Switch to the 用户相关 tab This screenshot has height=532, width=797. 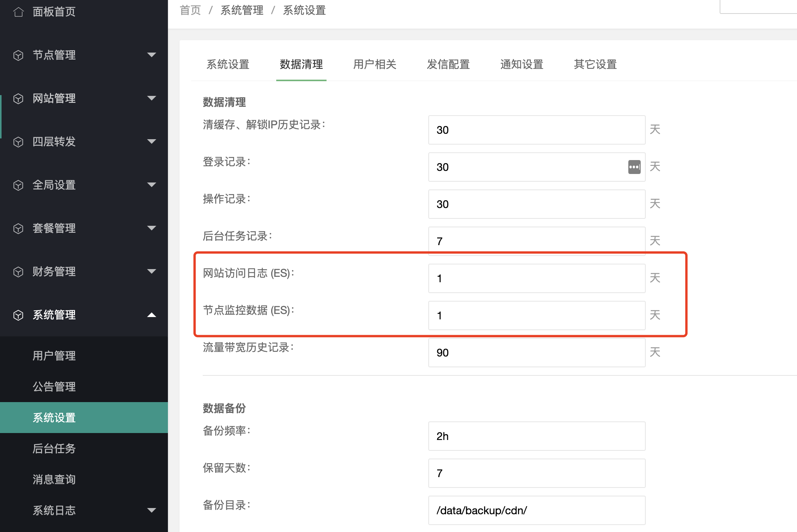pos(375,64)
